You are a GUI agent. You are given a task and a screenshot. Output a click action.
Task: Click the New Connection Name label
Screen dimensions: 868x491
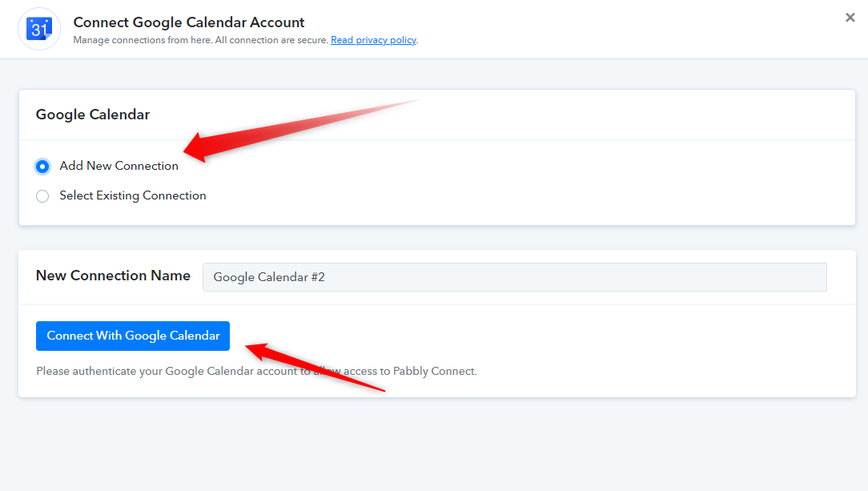point(113,276)
